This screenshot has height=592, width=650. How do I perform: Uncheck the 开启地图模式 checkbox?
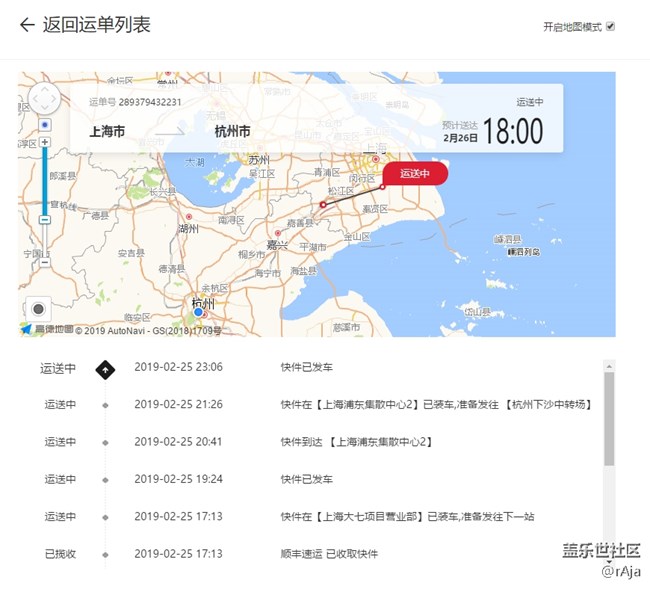[x=610, y=26]
